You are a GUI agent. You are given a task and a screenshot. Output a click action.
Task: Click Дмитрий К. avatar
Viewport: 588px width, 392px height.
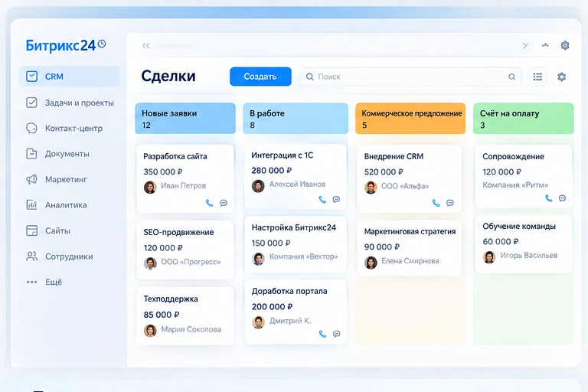[x=258, y=322]
